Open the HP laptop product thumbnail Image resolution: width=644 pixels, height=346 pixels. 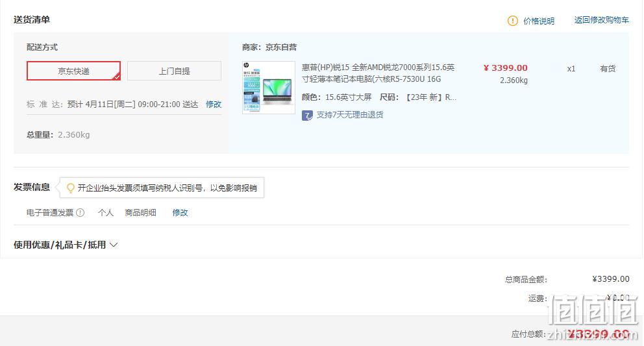[269, 88]
